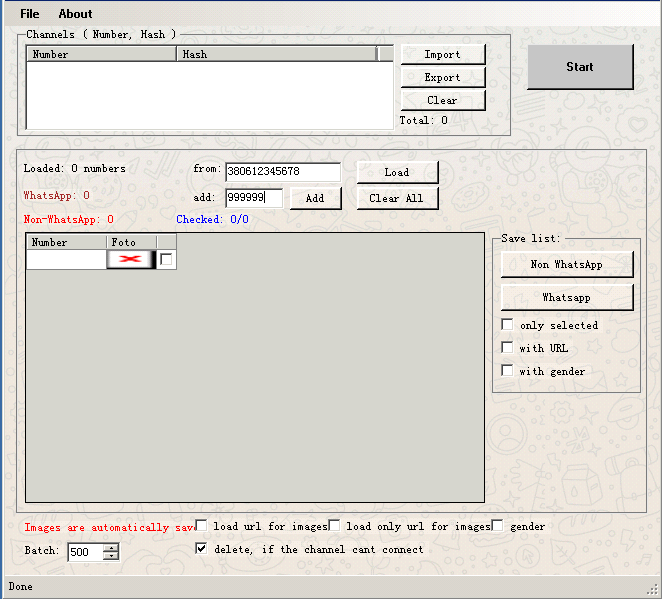Click the 'Done' status bar text
662x599 pixels.
click(20, 586)
